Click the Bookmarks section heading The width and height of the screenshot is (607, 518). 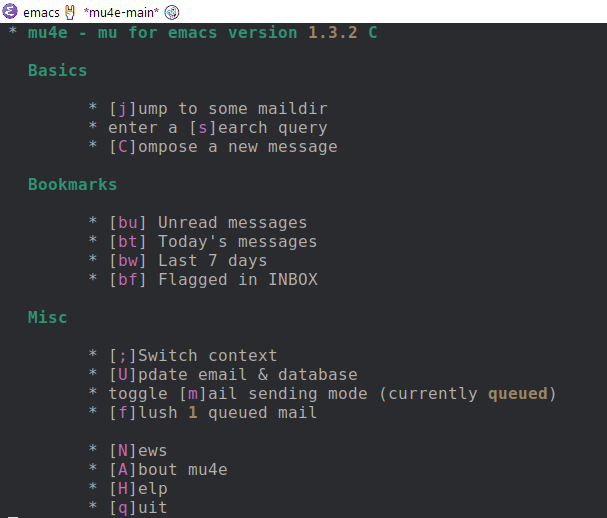72,184
